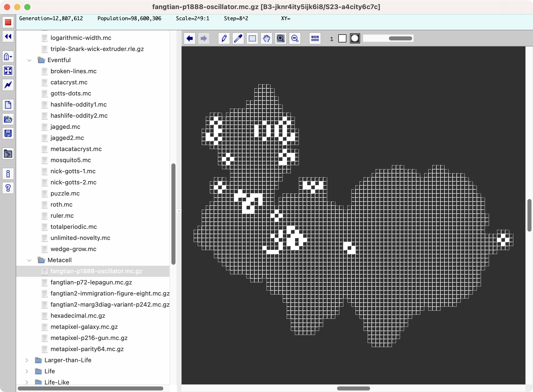The image size is (533, 392).
Task: Select the Pick eyedropper tool
Action: [x=238, y=38]
